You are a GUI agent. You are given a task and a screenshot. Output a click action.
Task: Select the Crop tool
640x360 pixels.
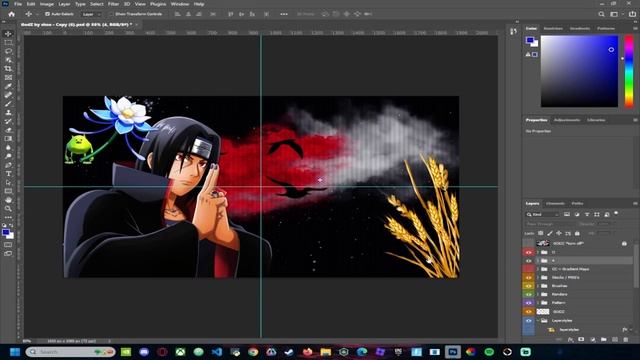pos(8,69)
